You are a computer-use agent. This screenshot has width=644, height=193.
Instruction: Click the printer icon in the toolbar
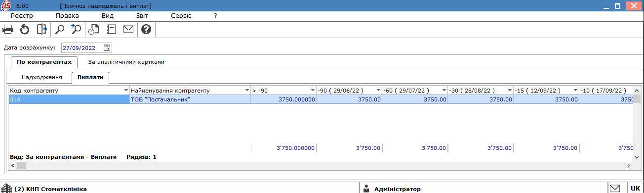pos(8,30)
